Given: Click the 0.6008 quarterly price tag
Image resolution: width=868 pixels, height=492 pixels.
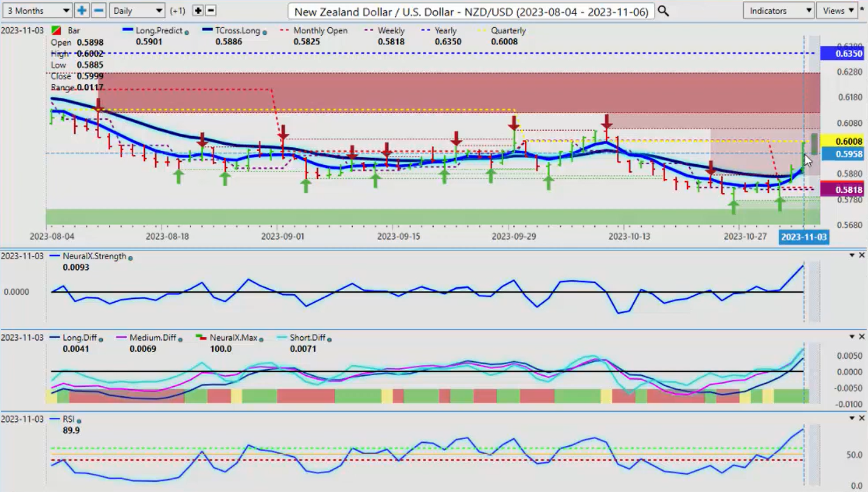Looking at the screenshot, I should click(x=841, y=142).
